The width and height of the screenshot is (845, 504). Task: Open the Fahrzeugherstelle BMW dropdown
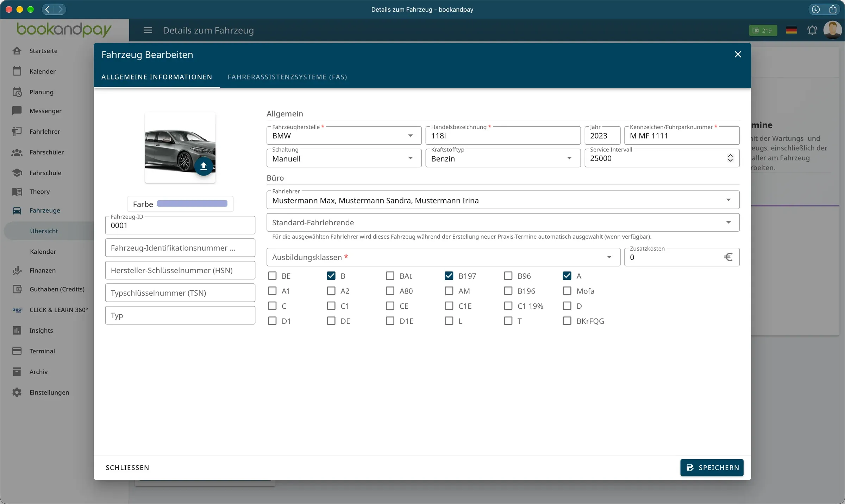point(344,136)
